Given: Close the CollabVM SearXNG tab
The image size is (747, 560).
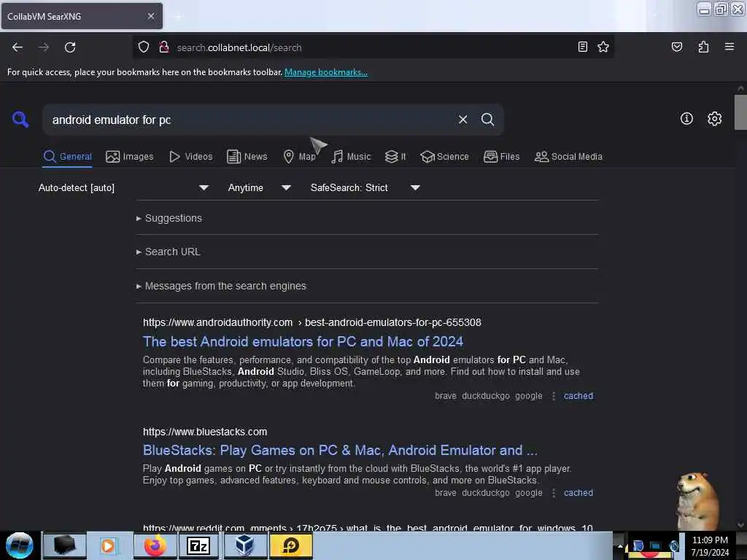Looking at the screenshot, I should (151, 16).
